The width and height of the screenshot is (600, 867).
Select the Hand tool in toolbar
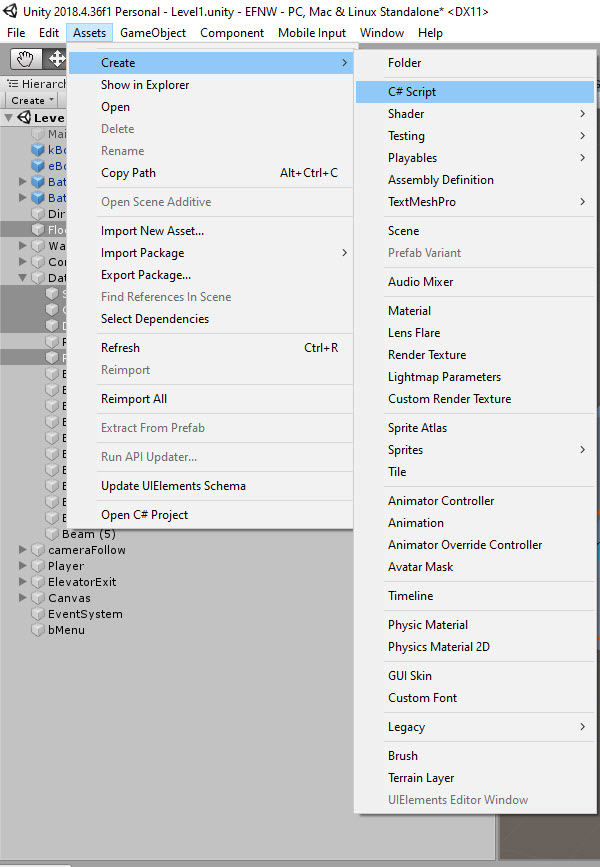[x=26, y=59]
